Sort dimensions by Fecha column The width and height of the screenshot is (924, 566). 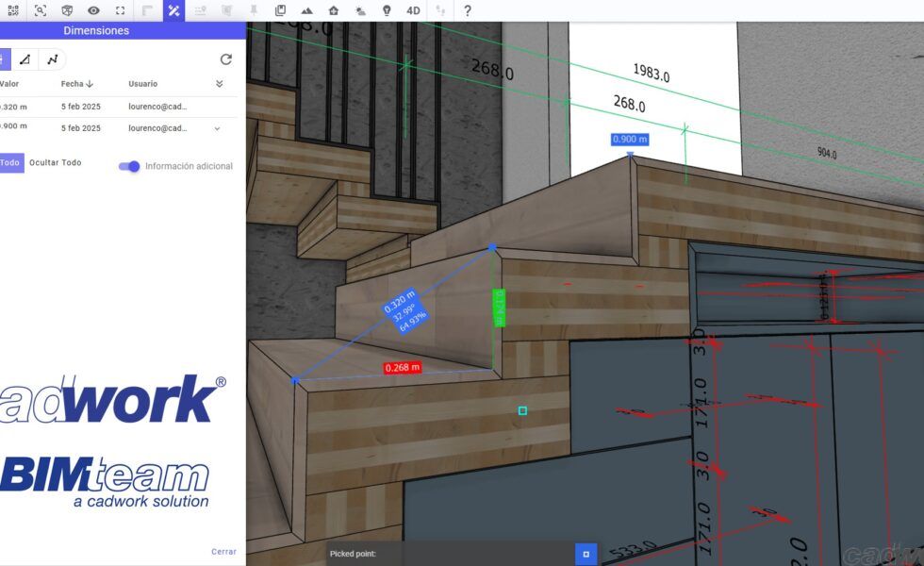pos(77,84)
